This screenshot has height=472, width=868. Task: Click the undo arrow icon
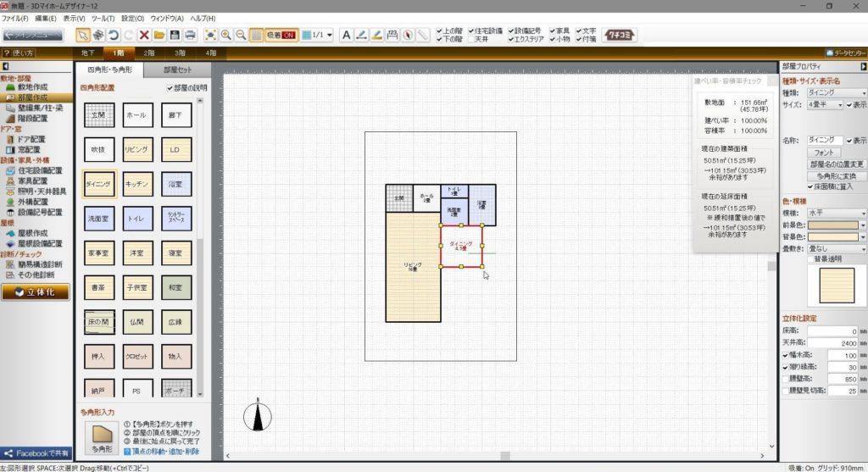click(x=114, y=35)
